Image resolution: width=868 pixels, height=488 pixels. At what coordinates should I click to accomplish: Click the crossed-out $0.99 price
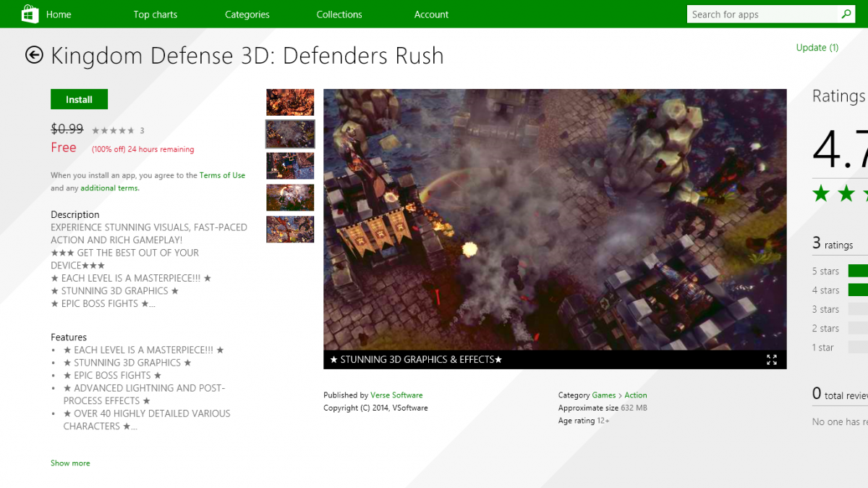click(x=67, y=129)
